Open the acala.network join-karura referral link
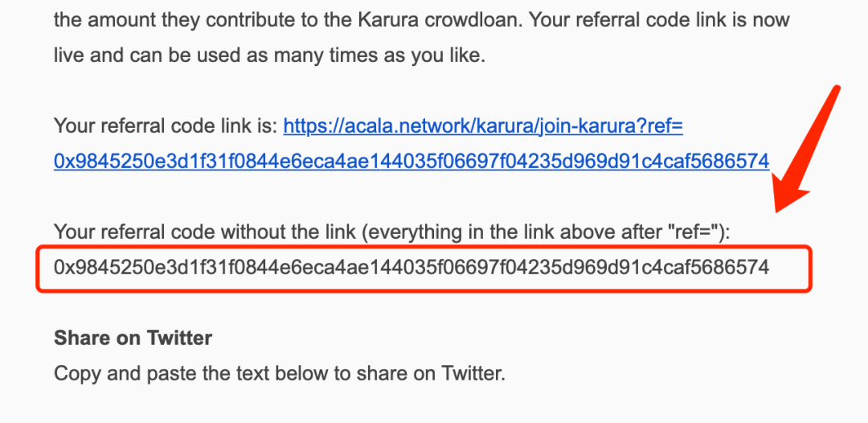 coord(482,126)
